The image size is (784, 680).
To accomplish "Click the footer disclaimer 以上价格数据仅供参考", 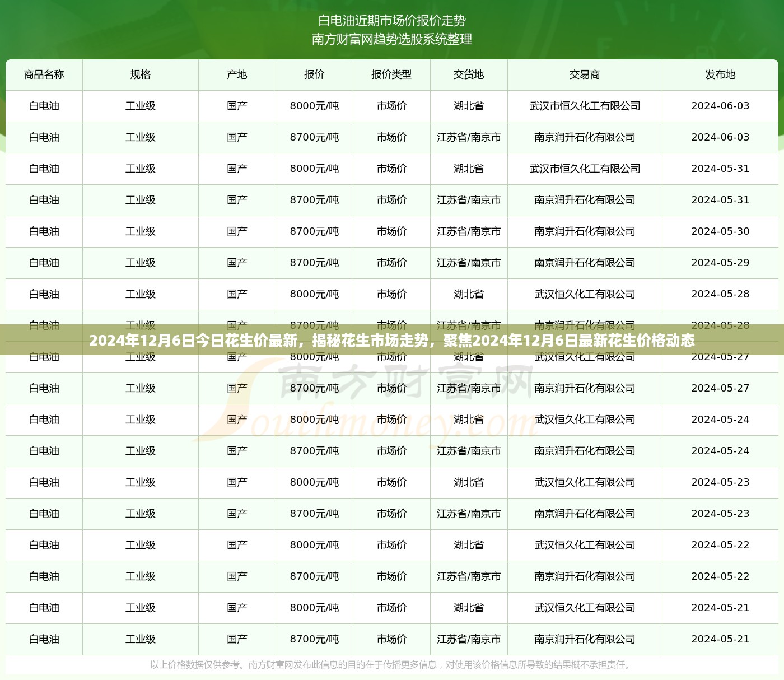I will coord(392,665).
